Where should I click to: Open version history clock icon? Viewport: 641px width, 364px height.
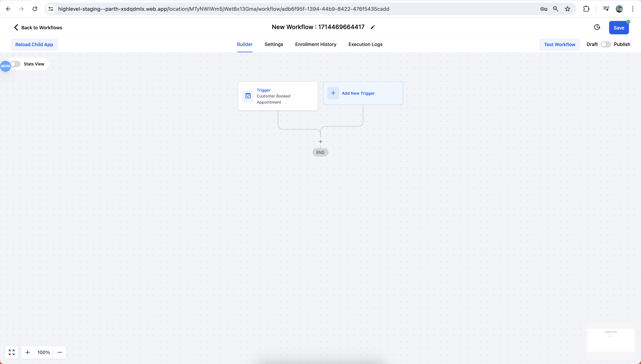click(597, 27)
